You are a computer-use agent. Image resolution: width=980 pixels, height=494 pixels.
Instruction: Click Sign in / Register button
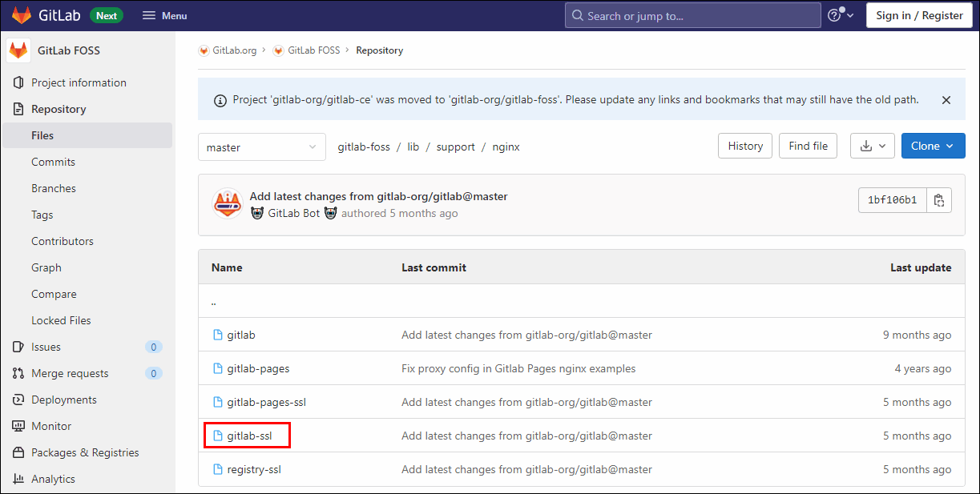click(x=919, y=15)
